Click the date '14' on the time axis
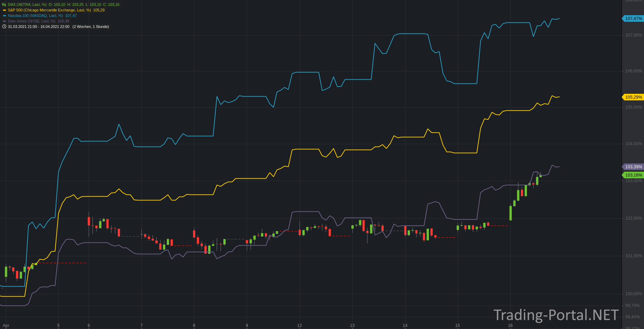This screenshot has height=329, width=644. tap(405, 326)
